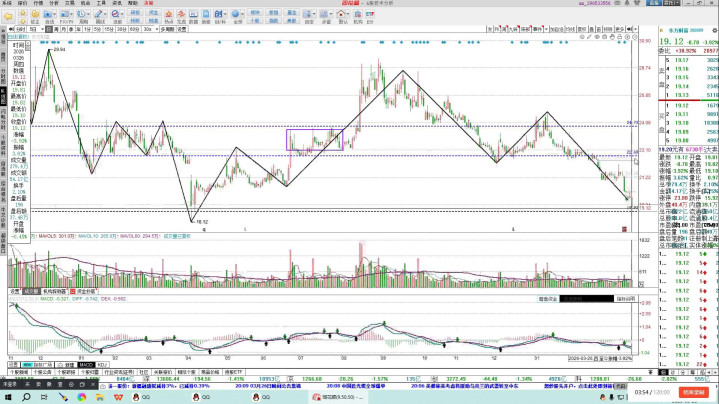
Task: Switch to the KDJ indicator tab
Action: [101, 365]
